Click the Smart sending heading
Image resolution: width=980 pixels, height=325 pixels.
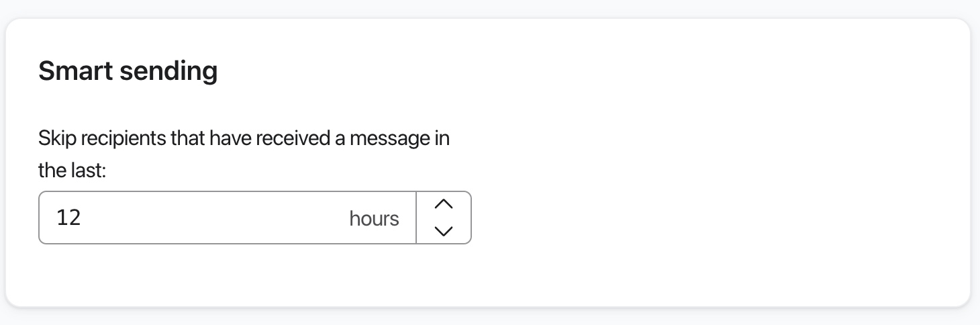128,71
